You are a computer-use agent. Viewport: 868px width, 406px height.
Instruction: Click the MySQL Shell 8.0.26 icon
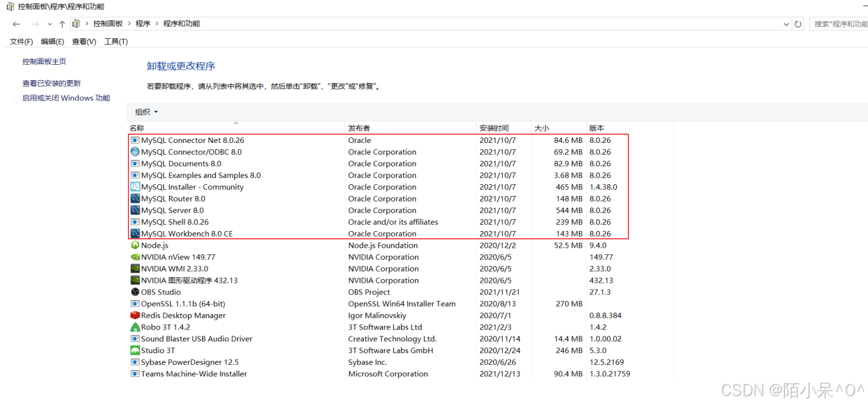(x=135, y=222)
